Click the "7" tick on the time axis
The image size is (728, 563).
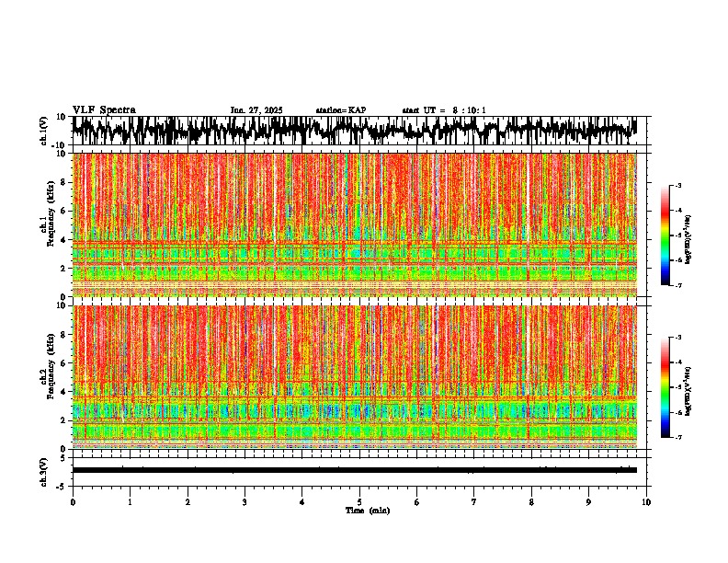(474, 502)
